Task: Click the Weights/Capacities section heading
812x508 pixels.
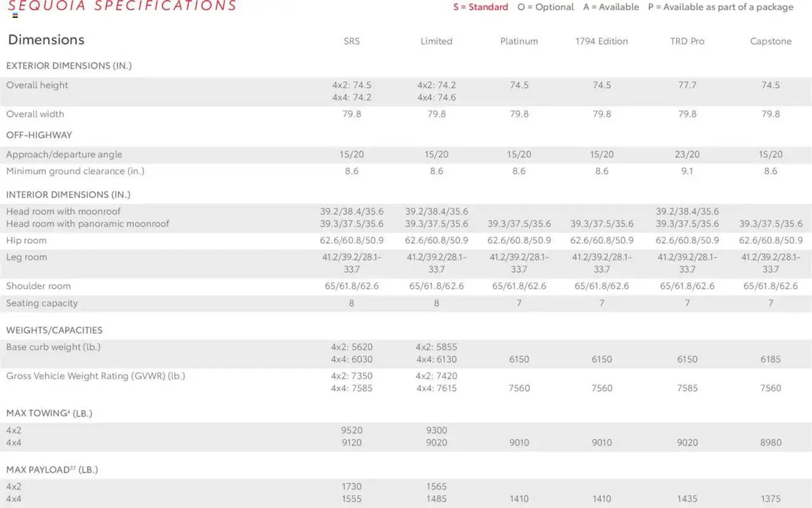Action: (x=54, y=330)
